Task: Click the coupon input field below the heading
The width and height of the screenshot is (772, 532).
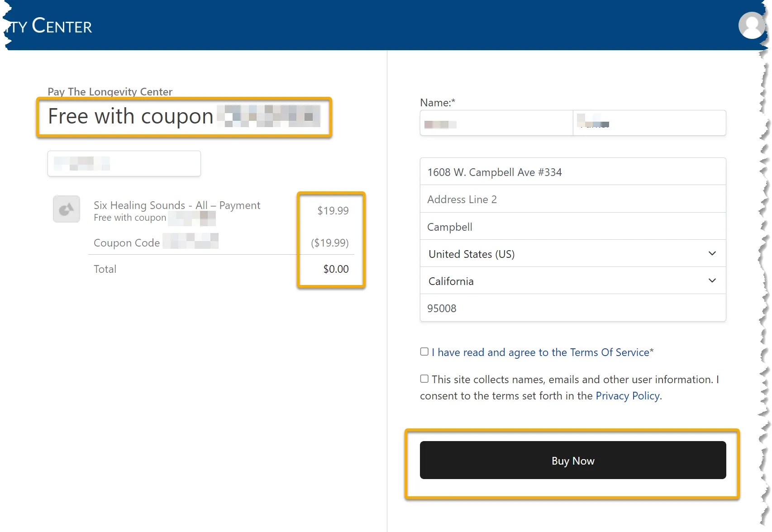Action: 124,163
